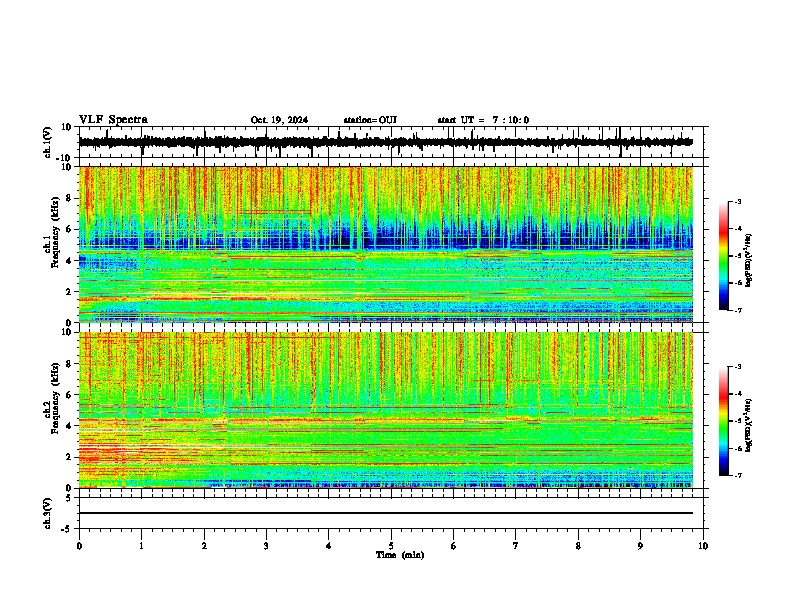Click the '-7' value on ch.1 color bar

737,310
